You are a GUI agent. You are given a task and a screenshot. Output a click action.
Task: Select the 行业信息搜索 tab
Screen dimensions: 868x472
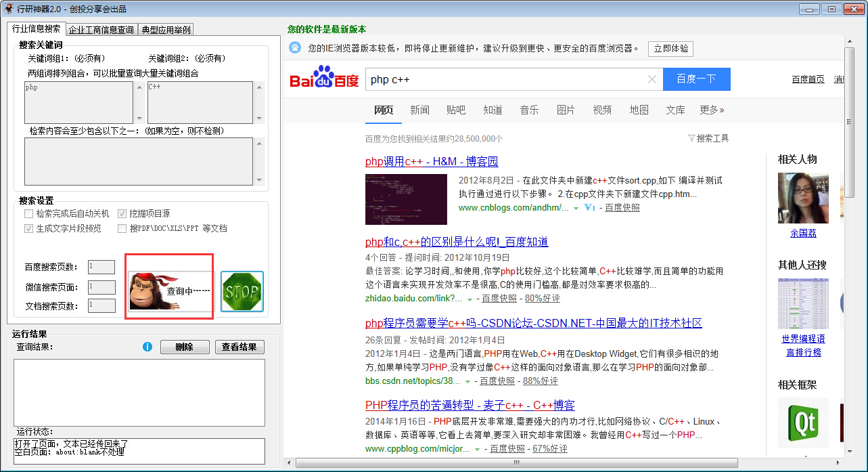click(x=37, y=29)
